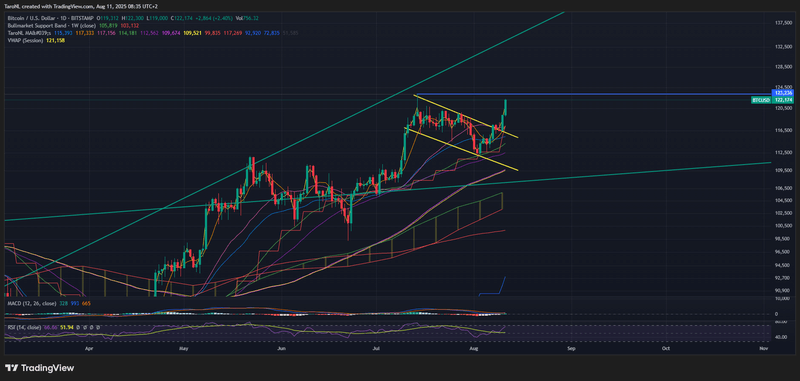
Task: Click the blue 123,236 price label
Action: click(783, 93)
